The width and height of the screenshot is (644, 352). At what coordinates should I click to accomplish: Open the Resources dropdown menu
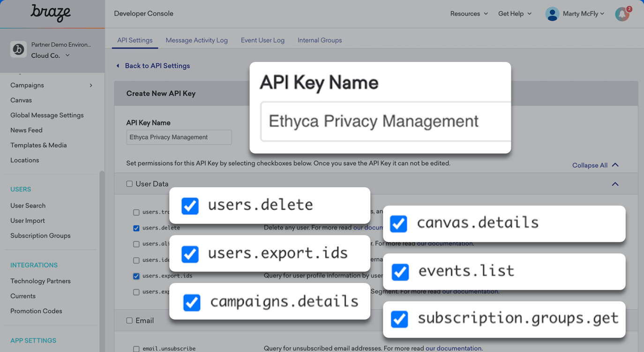coord(469,14)
